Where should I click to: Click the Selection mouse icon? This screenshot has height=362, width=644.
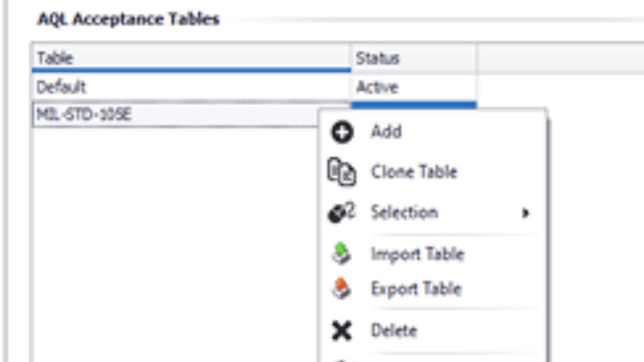tap(341, 213)
